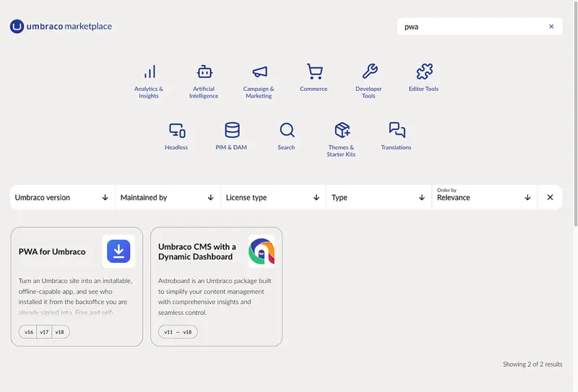Click the Astroboard colorful logo thumbnail
Viewport: 578px width, 392px height.
point(262,251)
